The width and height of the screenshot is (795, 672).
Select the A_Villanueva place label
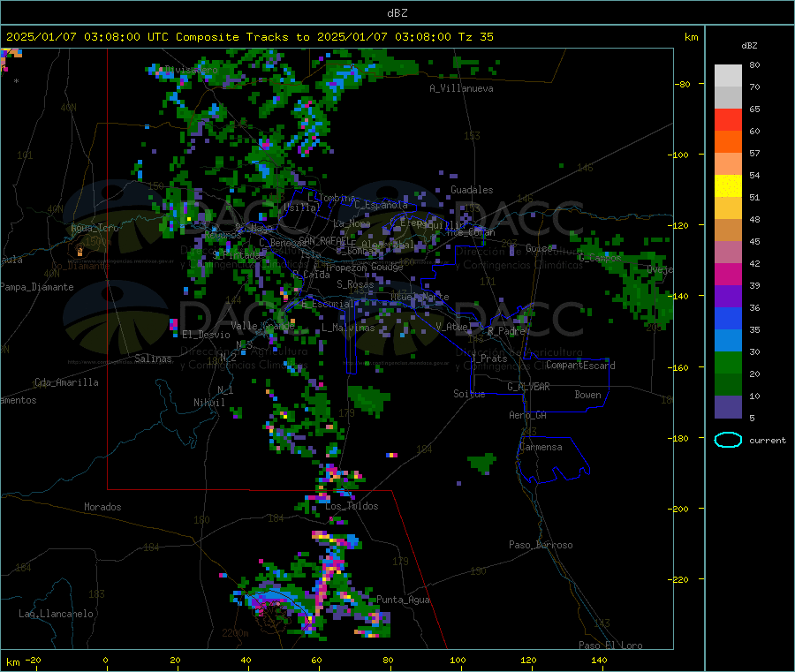click(461, 88)
